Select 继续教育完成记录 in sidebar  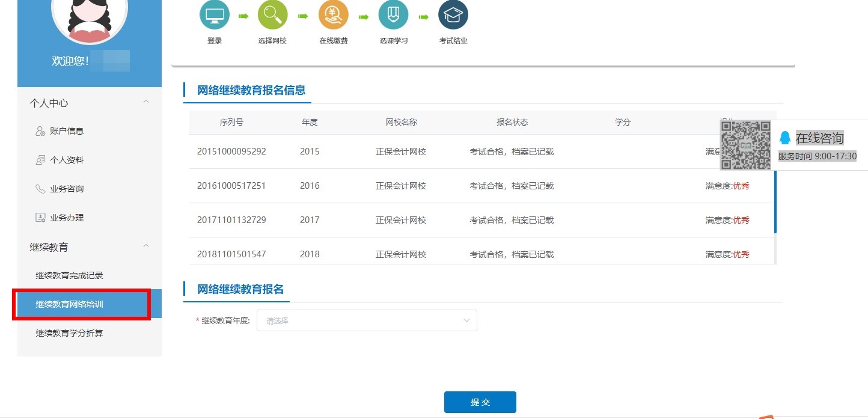point(69,275)
